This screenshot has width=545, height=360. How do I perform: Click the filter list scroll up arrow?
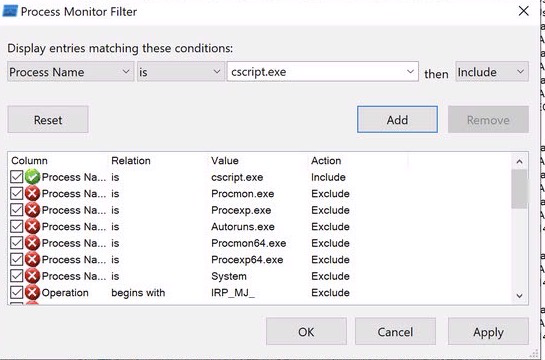519,161
